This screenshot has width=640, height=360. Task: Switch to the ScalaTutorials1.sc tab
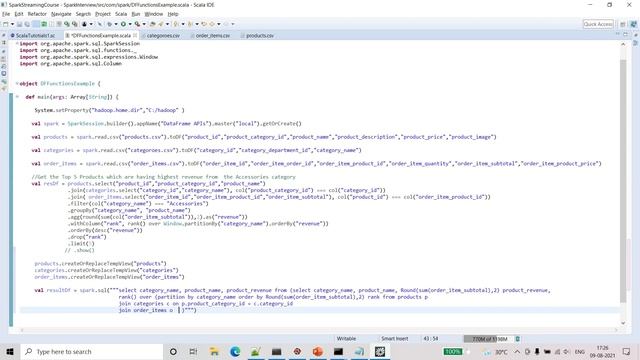35,36
